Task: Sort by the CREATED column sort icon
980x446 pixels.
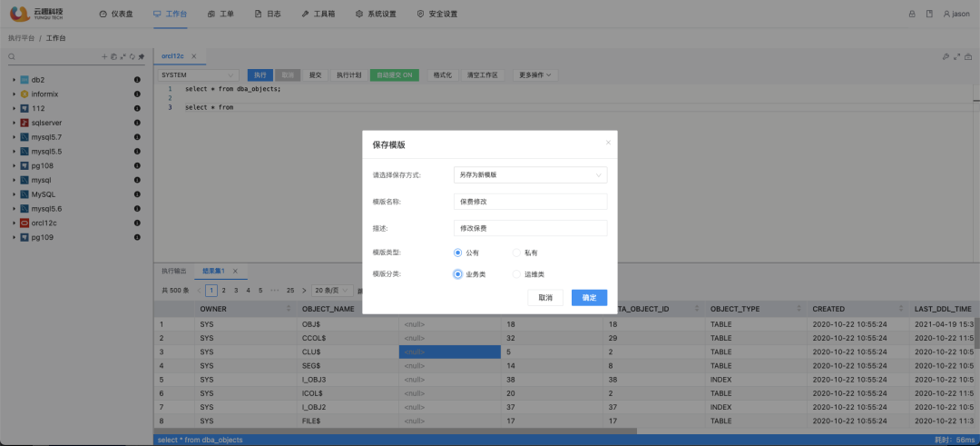Action: point(901,309)
